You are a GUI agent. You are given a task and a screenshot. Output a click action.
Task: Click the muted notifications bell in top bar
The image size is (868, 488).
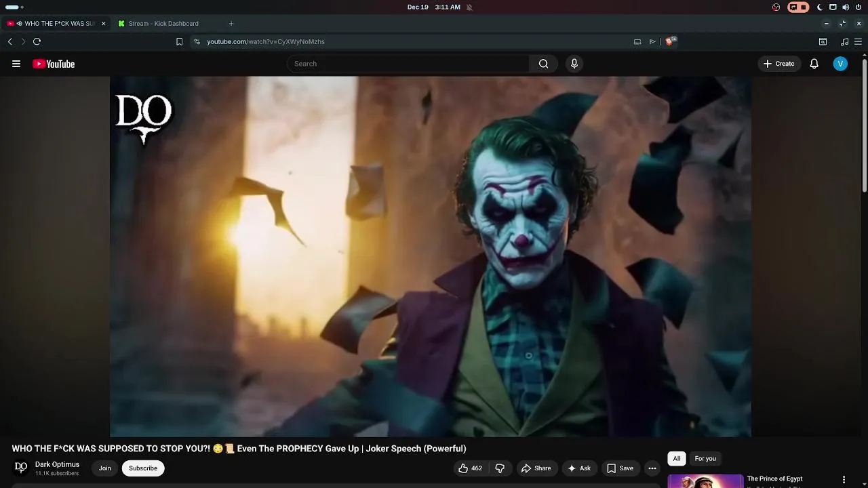point(469,7)
